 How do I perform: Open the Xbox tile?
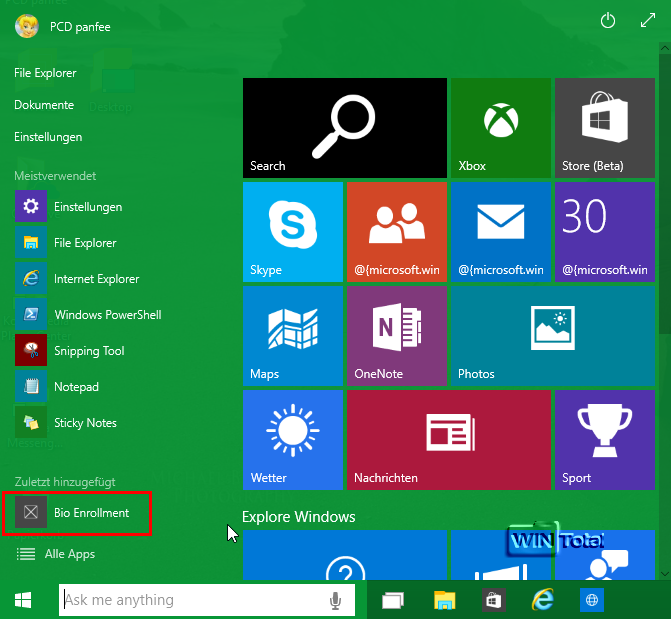[x=500, y=128]
